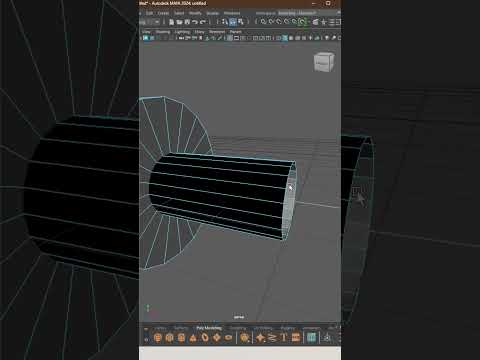480x360 pixels.
Task: Click the star-shaped super shape shelf icon
Action: tap(260, 338)
